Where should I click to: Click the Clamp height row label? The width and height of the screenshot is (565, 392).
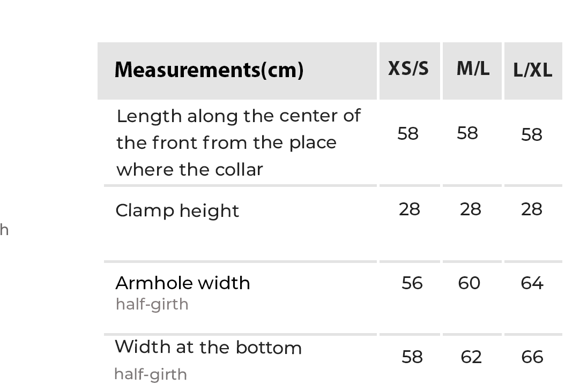point(177,210)
